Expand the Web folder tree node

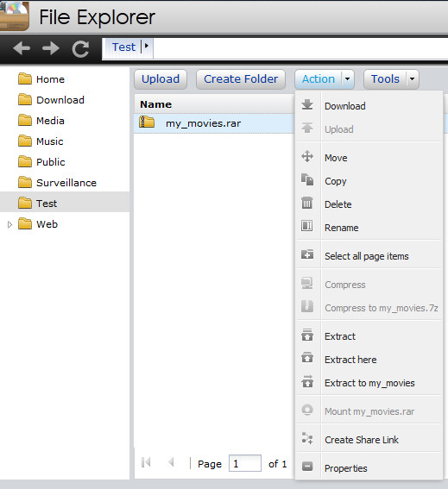point(9,224)
